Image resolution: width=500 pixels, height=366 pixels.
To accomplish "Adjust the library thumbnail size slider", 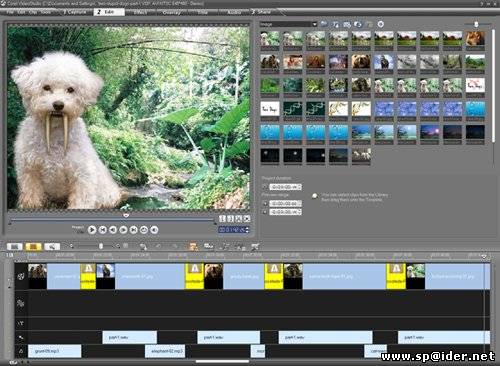I will pyautogui.click(x=476, y=24).
